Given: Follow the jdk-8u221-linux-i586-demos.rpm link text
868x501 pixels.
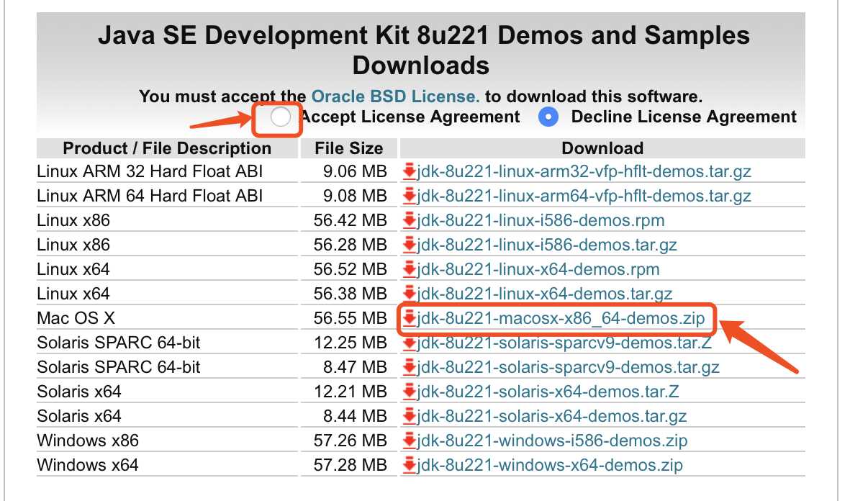Looking at the screenshot, I should [541, 220].
